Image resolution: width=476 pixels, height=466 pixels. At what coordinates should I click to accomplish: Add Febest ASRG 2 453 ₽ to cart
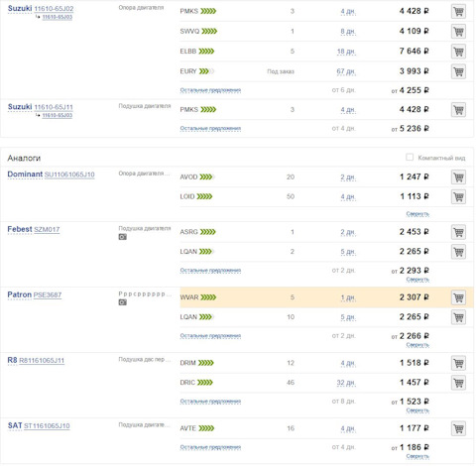coord(458,232)
